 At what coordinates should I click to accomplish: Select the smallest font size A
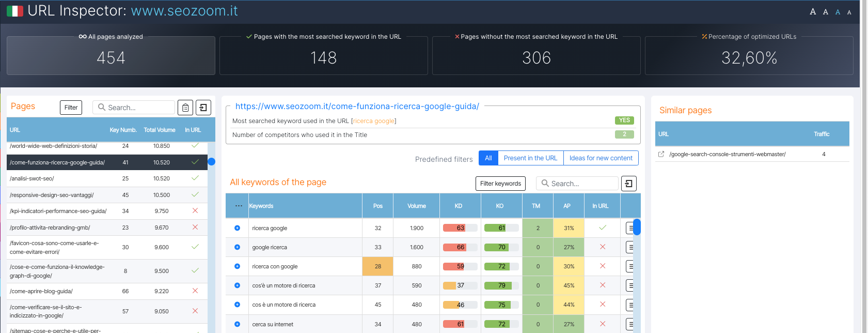849,12
